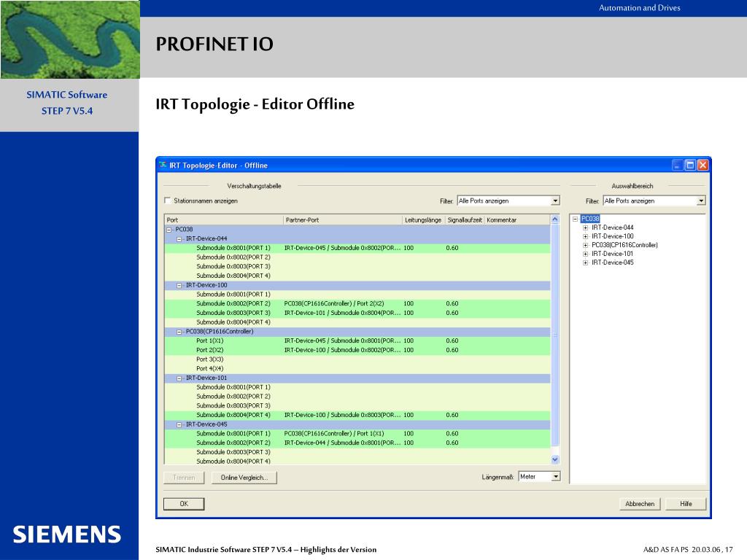Click the Leitungslänge column header
Screen dimensions: 747x560
424,220
